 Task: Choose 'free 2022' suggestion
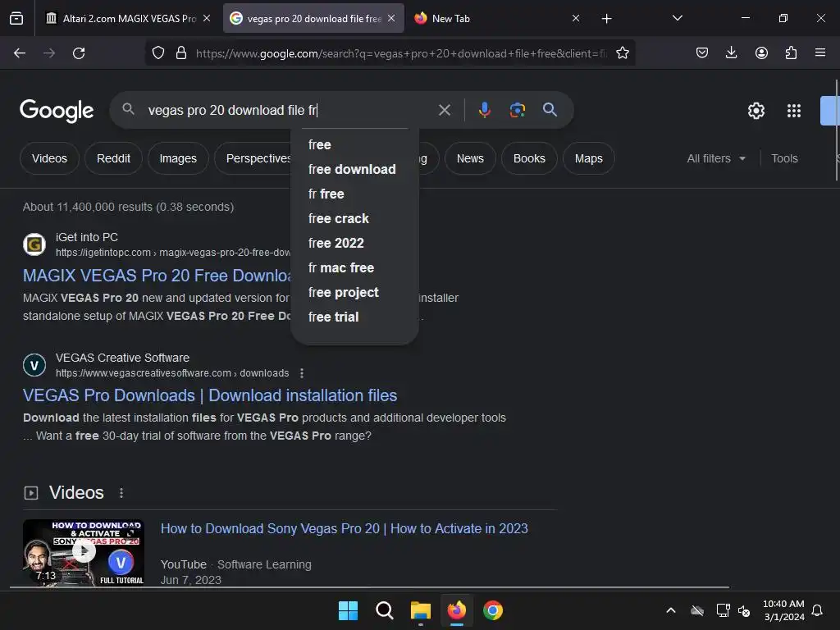point(354,243)
